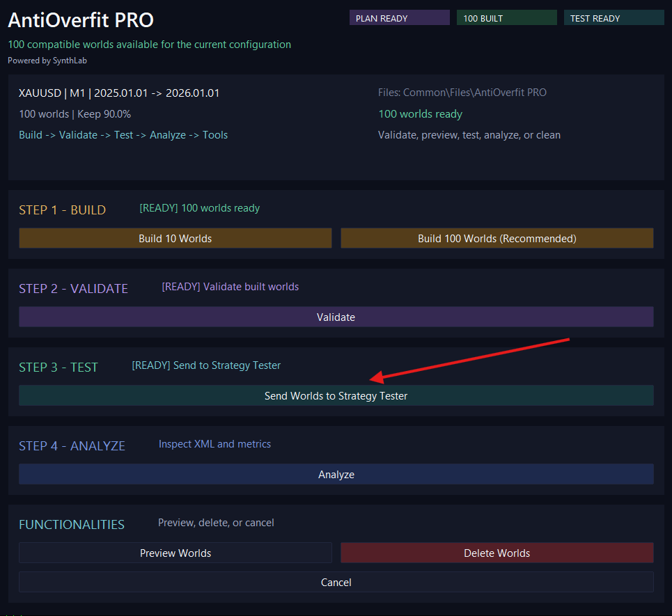Send Worlds to Strategy Tester
The height and width of the screenshot is (616, 672).
tap(336, 395)
